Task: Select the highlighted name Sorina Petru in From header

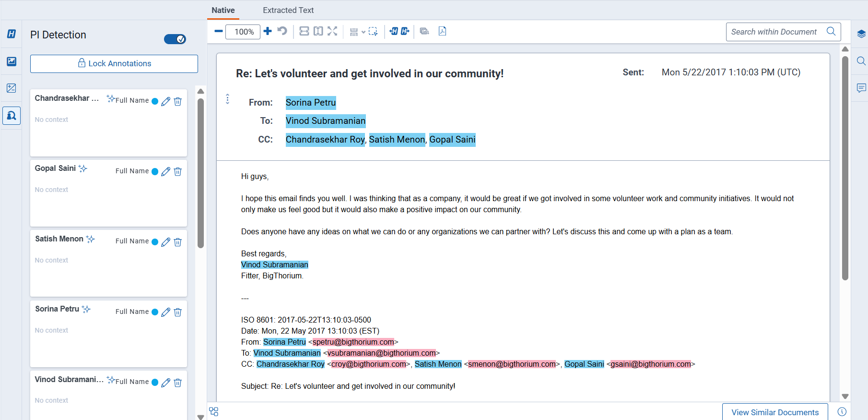Action: 311,103
